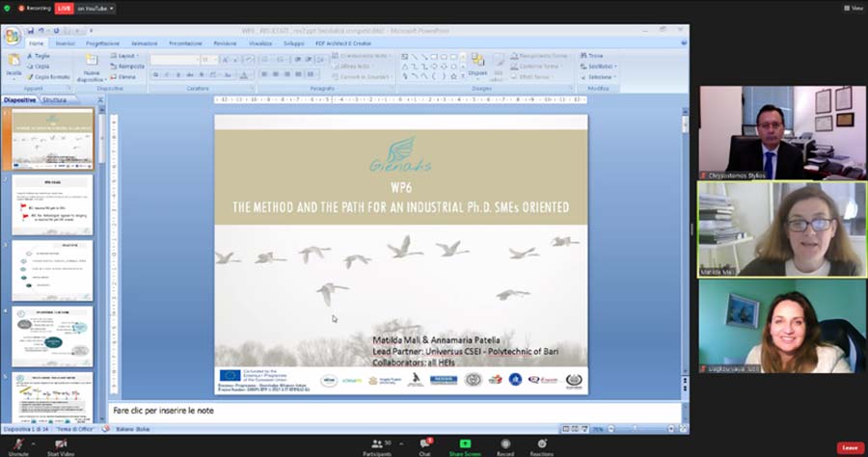Click the Trova search icon
This screenshot has width=868, height=457.
pos(590,56)
